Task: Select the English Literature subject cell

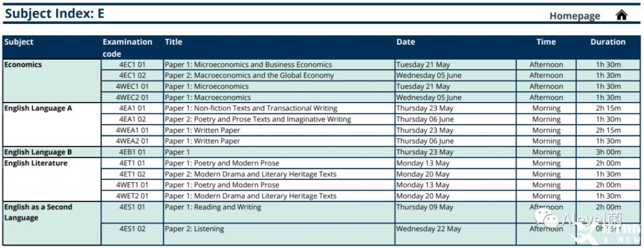Action: coord(52,179)
